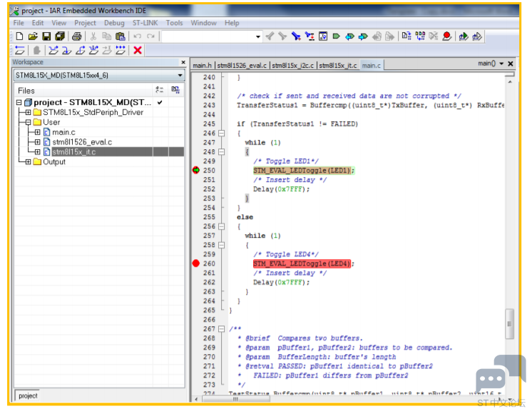The width and height of the screenshot is (532, 414).
Task: Click the editor vertical scrollbar thumb
Action: 509,323
